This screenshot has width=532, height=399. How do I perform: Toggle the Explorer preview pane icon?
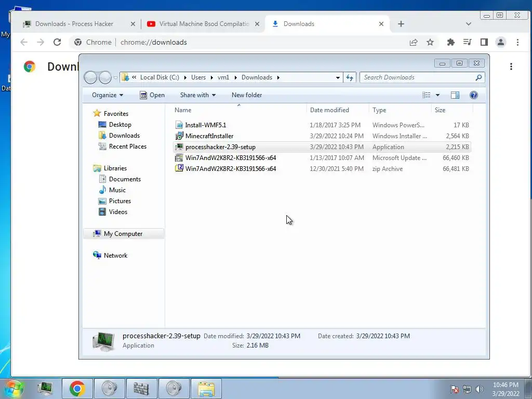pyautogui.click(x=455, y=95)
